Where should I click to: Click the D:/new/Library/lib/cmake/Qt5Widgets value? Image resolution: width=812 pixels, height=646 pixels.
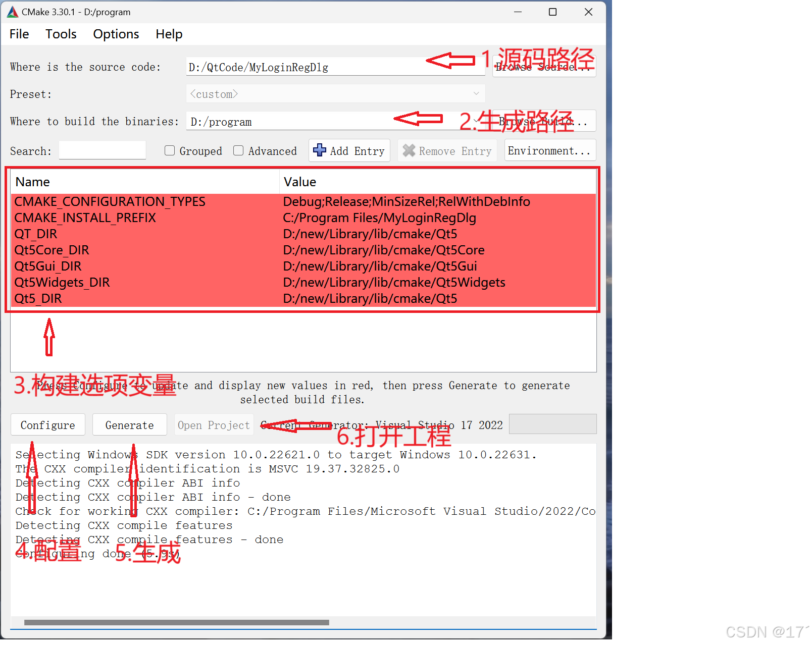(394, 282)
